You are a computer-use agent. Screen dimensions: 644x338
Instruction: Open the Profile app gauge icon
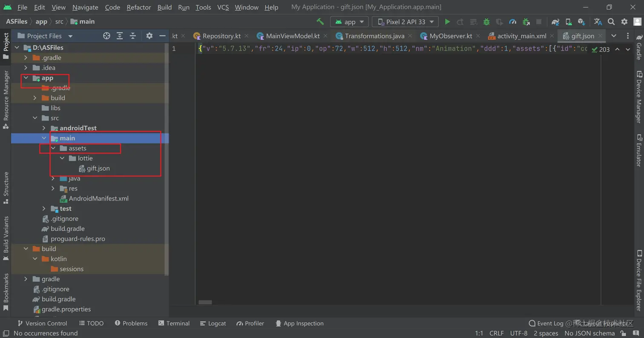(513, 22)
